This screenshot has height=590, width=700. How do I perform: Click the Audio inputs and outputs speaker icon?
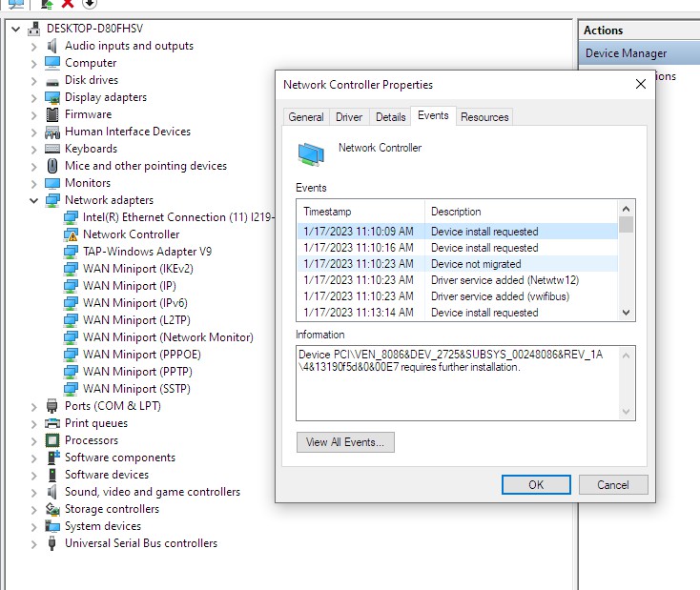click(x=53, y=46)
